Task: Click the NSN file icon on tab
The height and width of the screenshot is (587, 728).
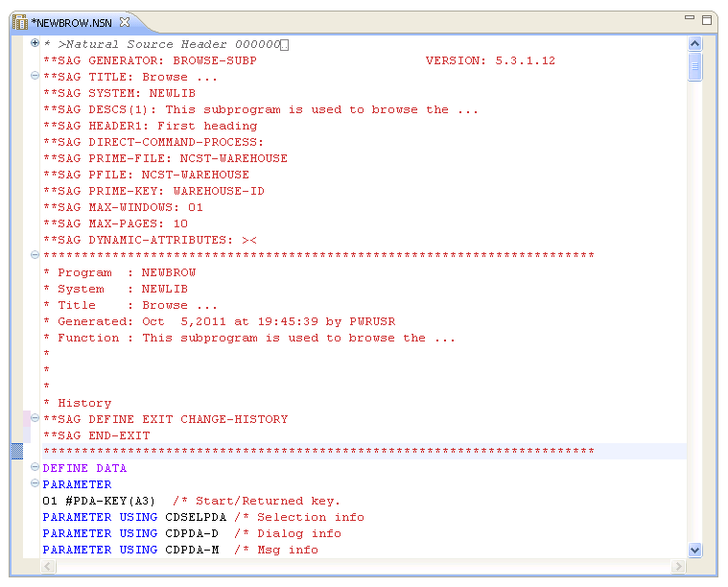Action: (20, 23)
